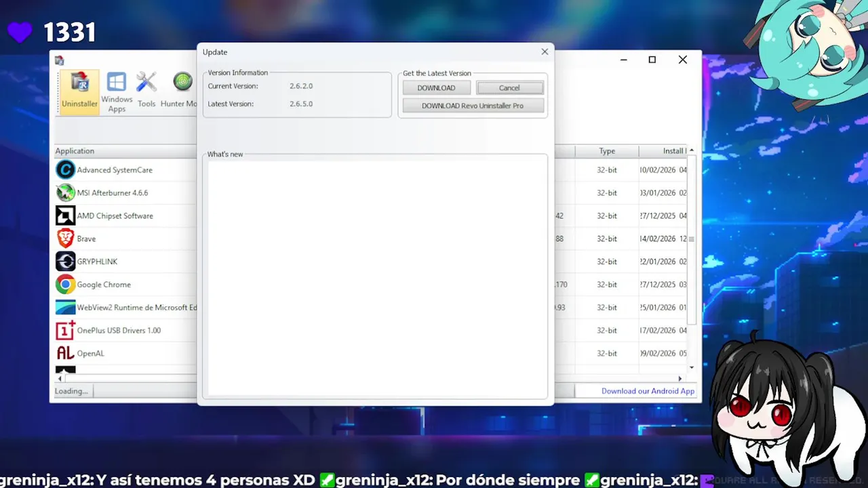Screen dimensions: 868x488
Task: Click the Advanced SystemCare app icon
Action: [65, 170]
